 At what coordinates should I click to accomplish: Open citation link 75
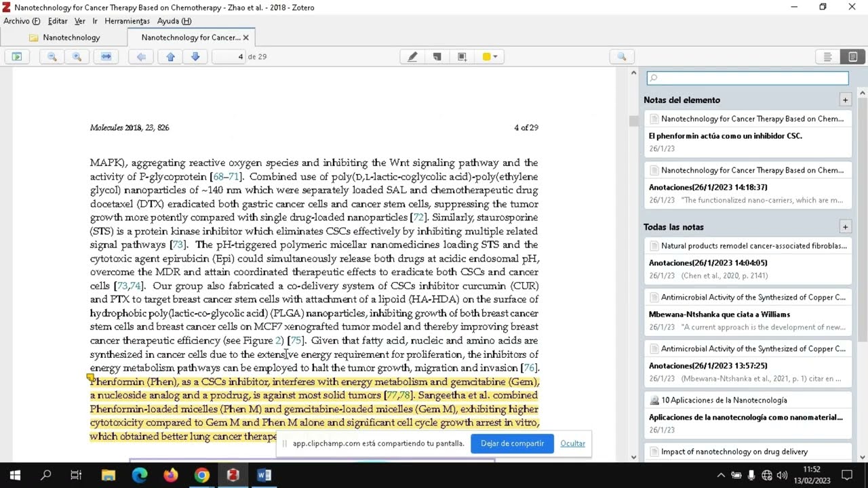[x=296, y=340]
